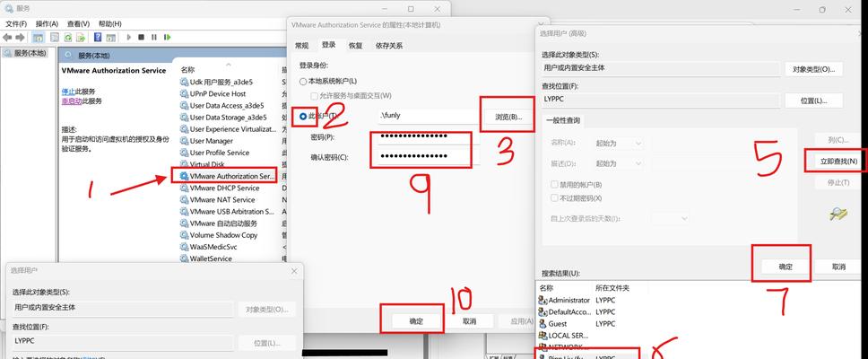
Task: Open Help via the blue question-mark icon
Action: (x=98, y=37)
